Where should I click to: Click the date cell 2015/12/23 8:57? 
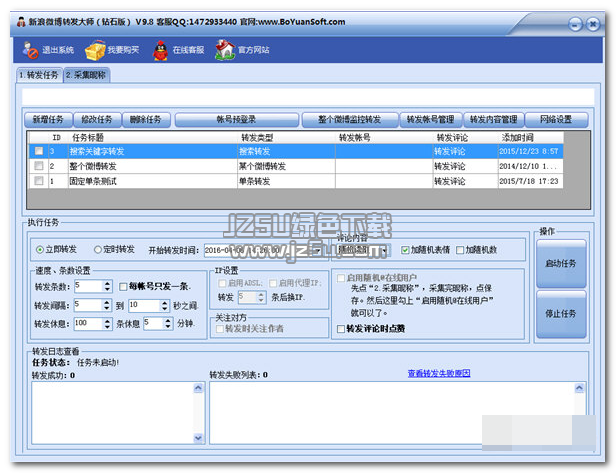point(529,151)
